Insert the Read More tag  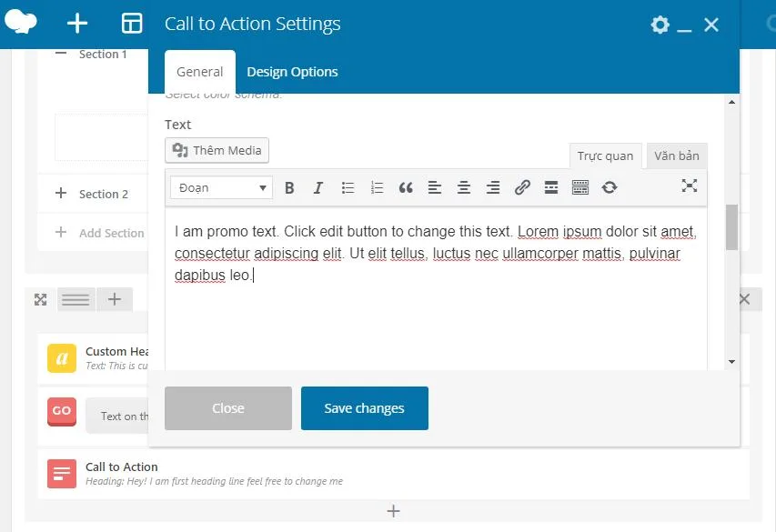[x=551, y=188]
